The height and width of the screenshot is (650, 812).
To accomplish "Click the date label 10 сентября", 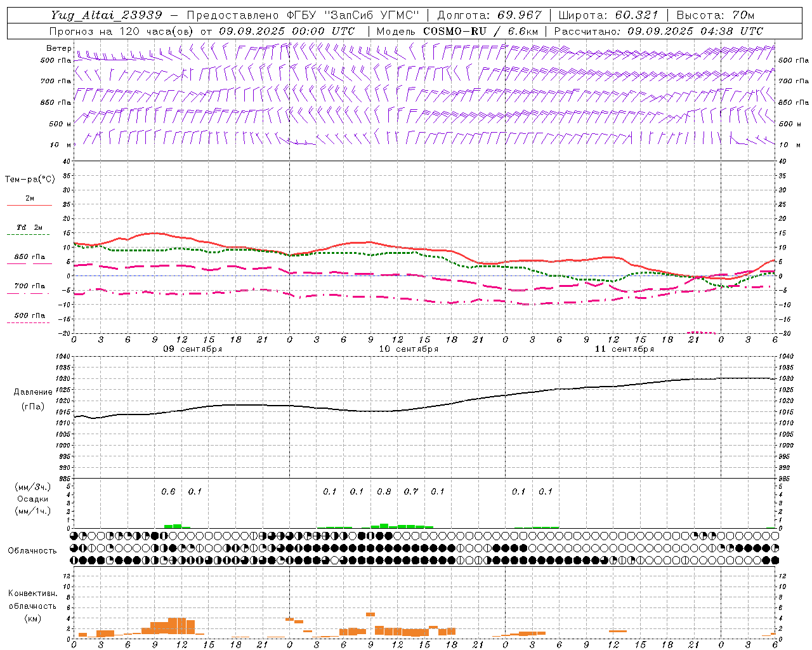I will coord(409,349).
